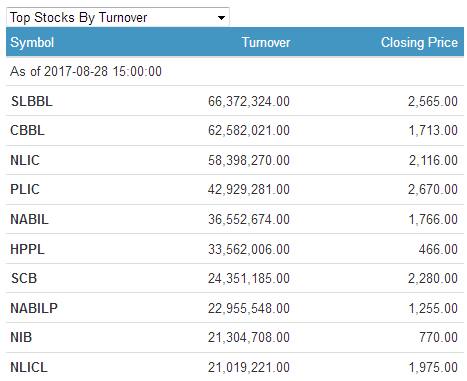This screenshot has width=467, height=381.
Task: Click the SLBBL turnover value 66,372,324.00
Action: click(249, 101)
